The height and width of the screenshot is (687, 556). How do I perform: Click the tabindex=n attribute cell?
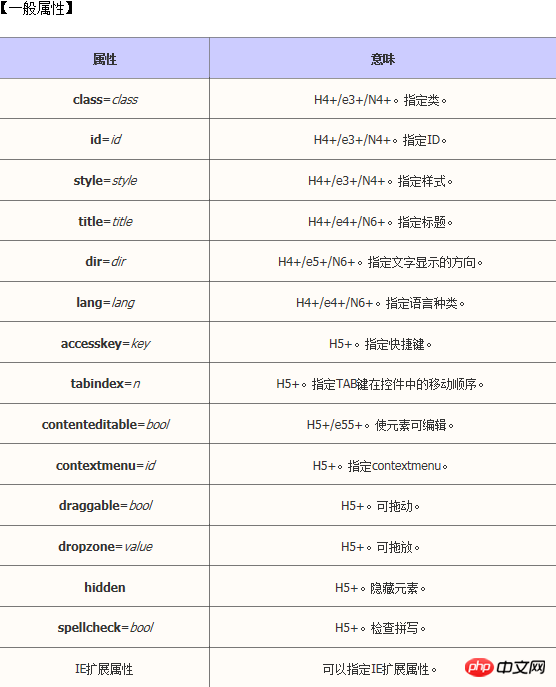pos(105,383)
